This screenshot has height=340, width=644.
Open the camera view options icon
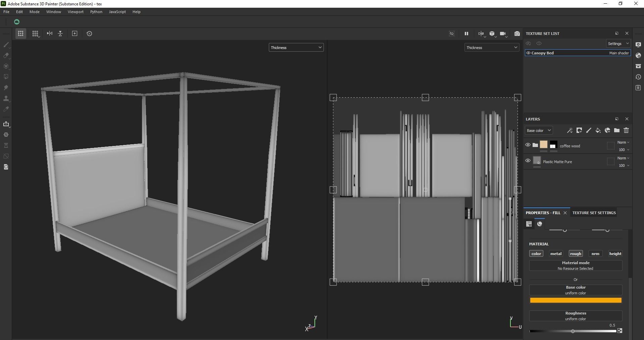click(x=503, y=34)
